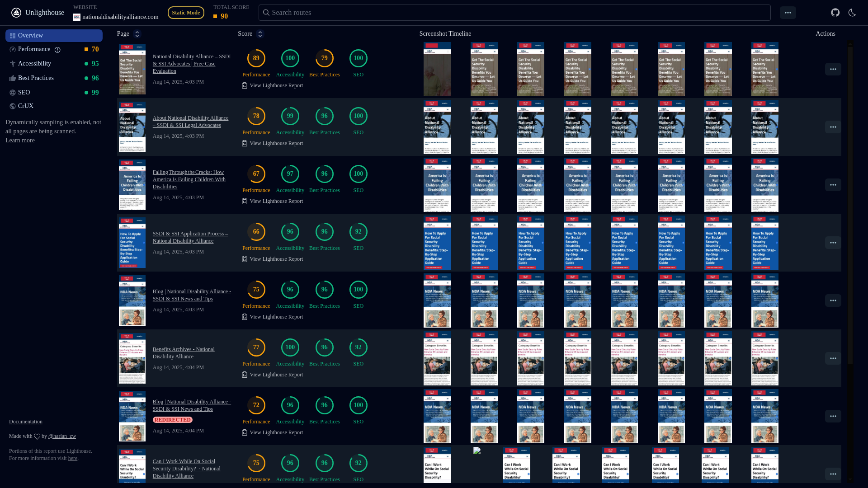The width and height of the screenshot is (868, 488).
Task: Click the Accessibility 97 score gauge
Action: (290, 174)
